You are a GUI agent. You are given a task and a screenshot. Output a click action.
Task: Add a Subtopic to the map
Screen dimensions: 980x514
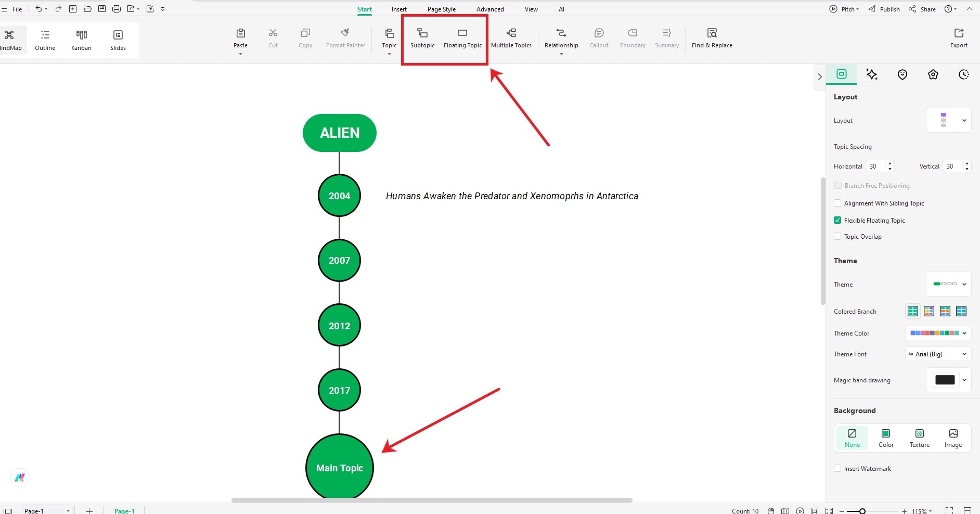click(x=422, y=38)
